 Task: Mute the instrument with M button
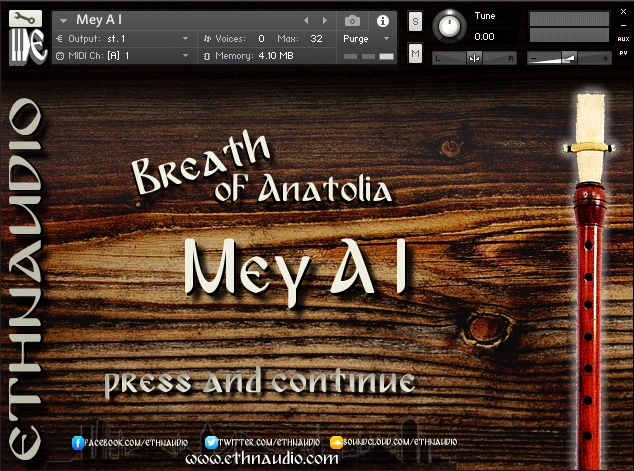pyautogui.click(x=415, y=53)
